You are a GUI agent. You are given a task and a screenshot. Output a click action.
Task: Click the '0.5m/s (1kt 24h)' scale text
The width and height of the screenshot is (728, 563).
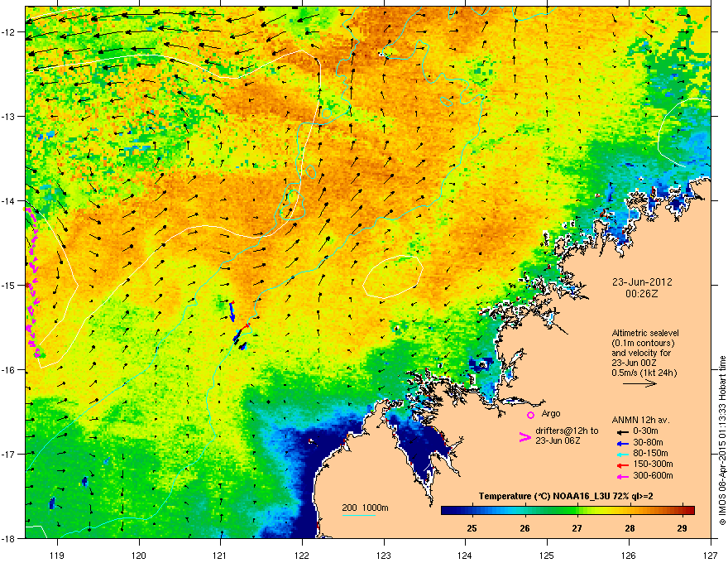(x=644, y=373)
